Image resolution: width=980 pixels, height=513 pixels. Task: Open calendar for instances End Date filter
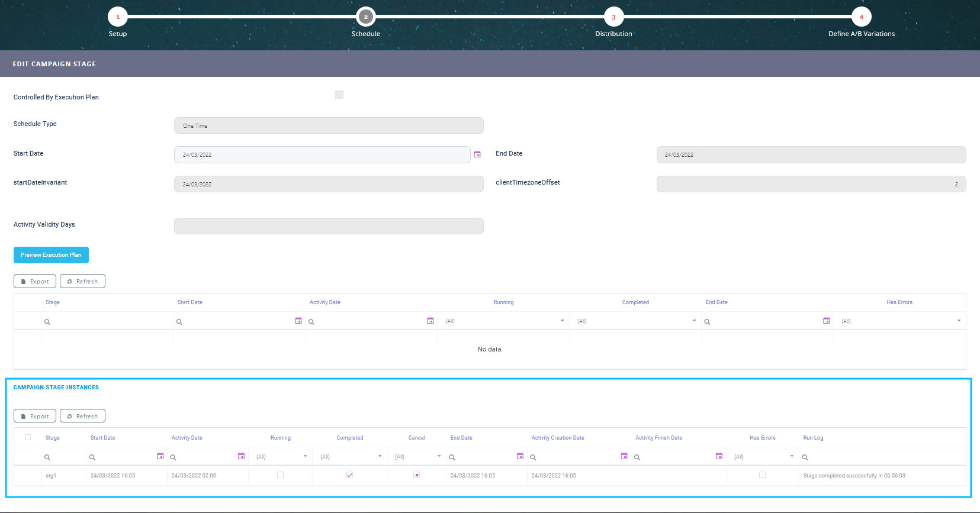520,456
